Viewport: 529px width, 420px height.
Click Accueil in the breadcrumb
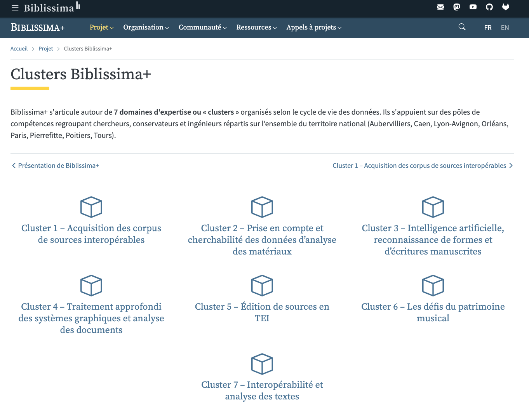pyautogui.click(x=19, y=49)
